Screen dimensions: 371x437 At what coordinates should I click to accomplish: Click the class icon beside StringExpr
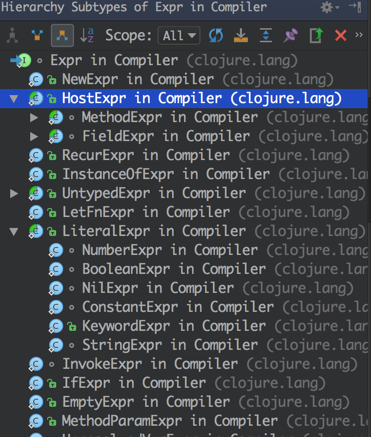click(56, 346)
